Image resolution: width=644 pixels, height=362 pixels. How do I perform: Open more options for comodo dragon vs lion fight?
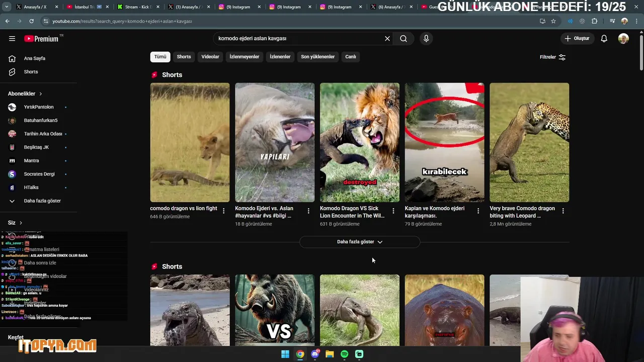[x=224, y=211]
